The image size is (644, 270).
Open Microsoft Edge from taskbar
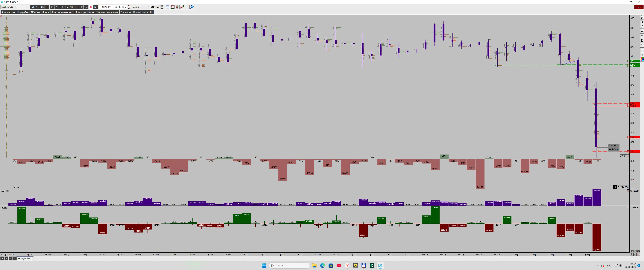click(x=323, y=265)
